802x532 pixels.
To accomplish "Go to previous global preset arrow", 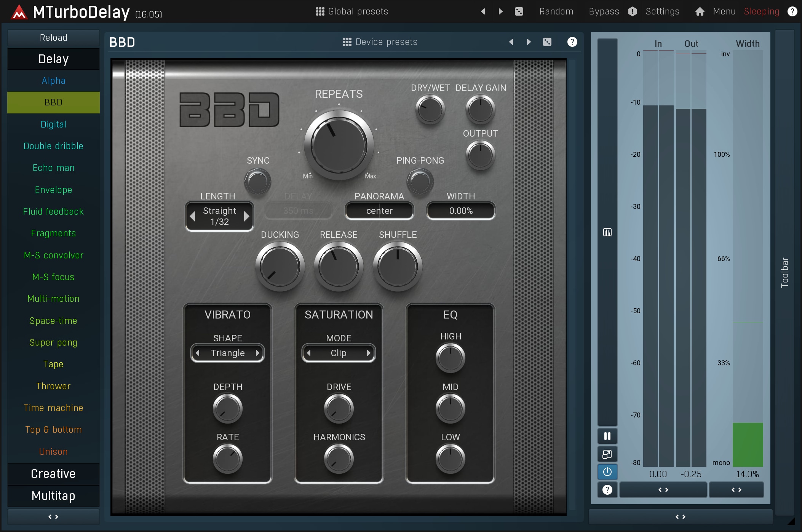I will tap(483, 11).
